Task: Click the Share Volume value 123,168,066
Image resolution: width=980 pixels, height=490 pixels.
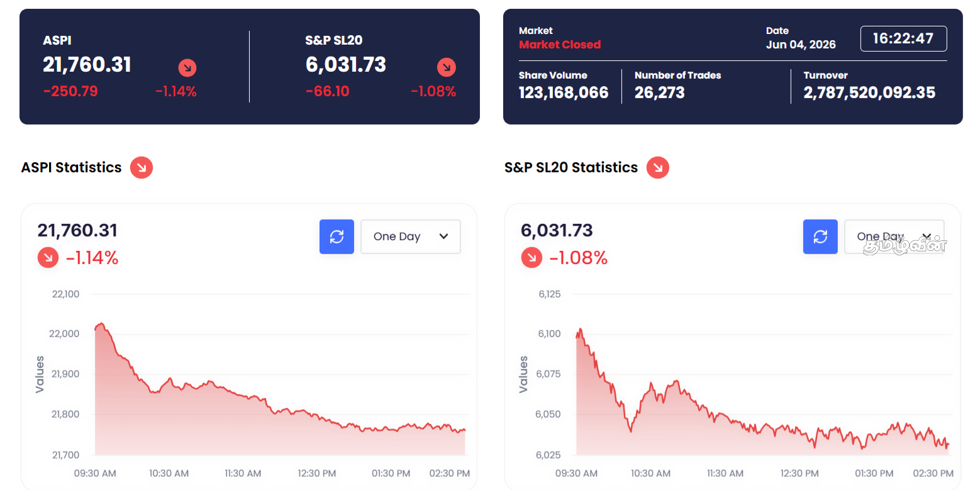Action: (564, 92)
